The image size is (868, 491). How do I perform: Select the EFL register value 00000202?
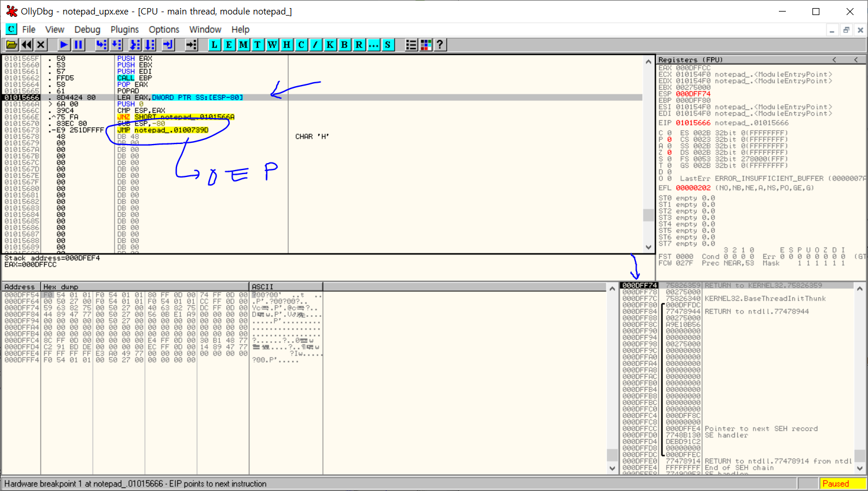pos(693,188)
